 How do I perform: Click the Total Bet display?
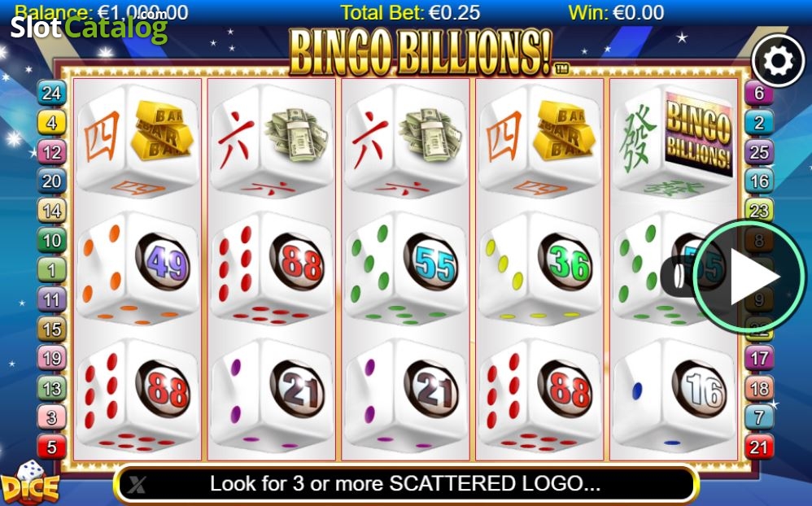pos(410,12)
